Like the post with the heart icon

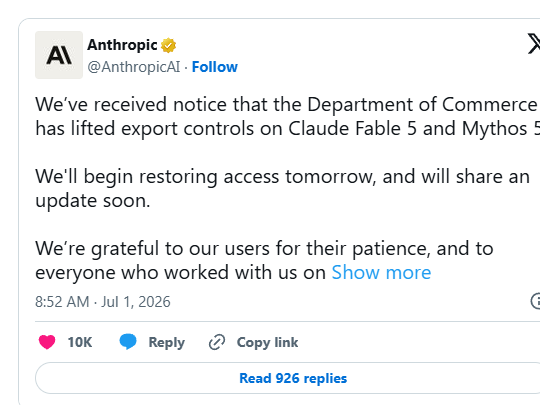tap(47, 342)
